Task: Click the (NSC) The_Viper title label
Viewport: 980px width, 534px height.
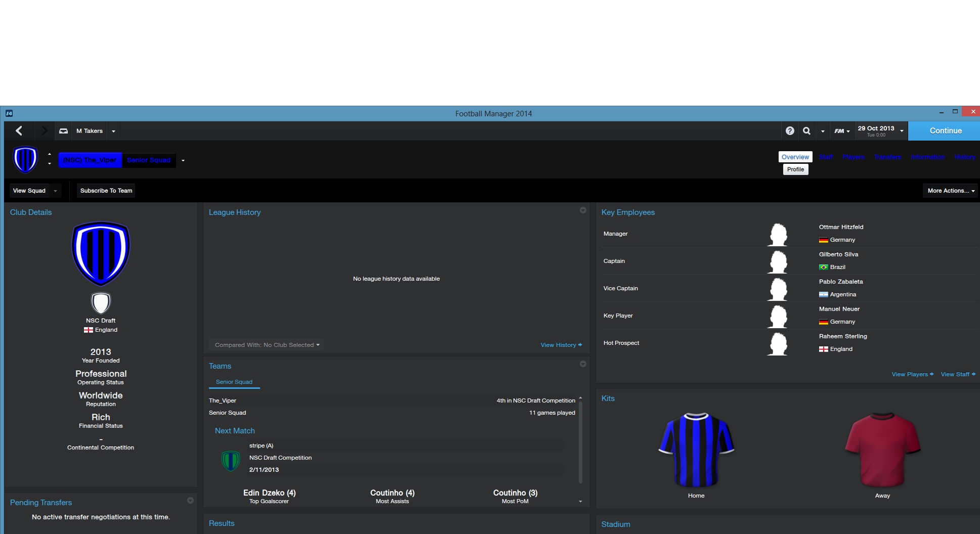Action: click(x=90, y=160)
